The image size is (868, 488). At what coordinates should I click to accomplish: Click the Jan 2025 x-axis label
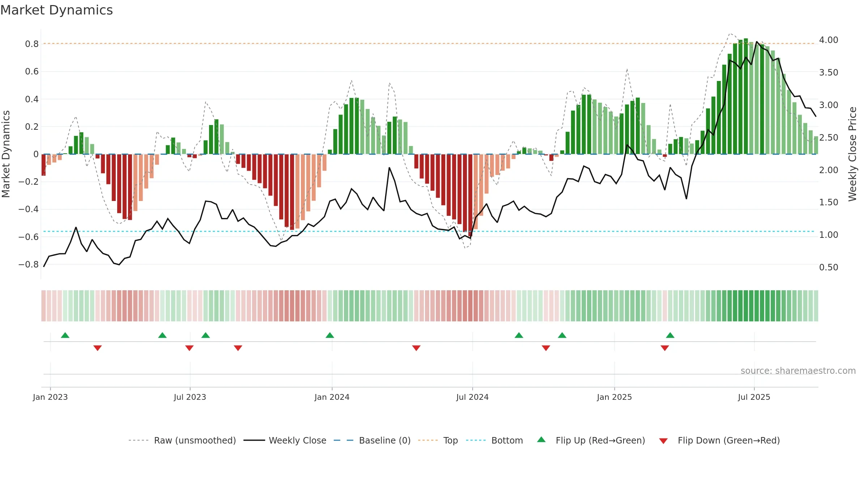(x=614, y=397)
